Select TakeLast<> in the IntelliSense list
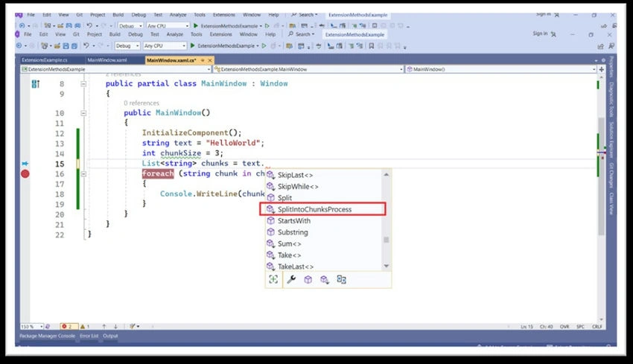This screenshot has height=364, width=633. (x=323, y=266)
